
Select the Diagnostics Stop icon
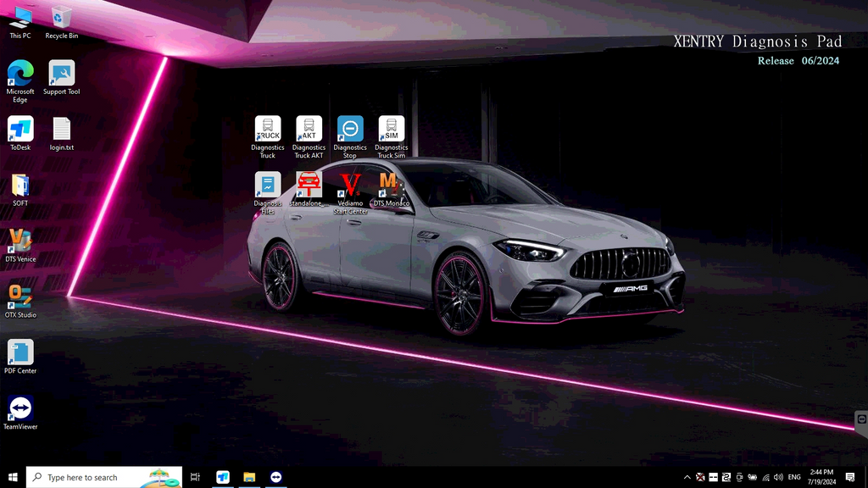(350, 130)
